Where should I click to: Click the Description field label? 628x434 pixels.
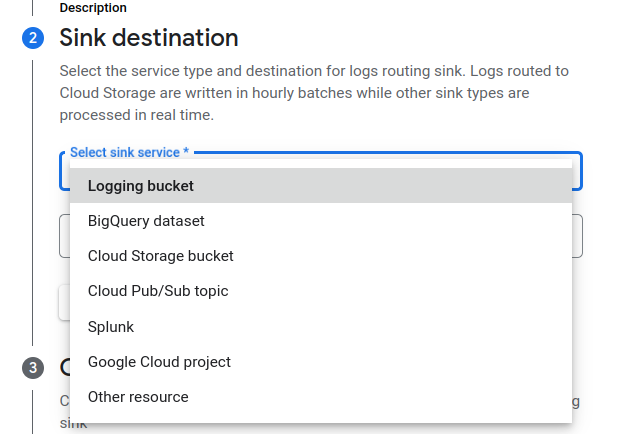[x=93, y=7]
